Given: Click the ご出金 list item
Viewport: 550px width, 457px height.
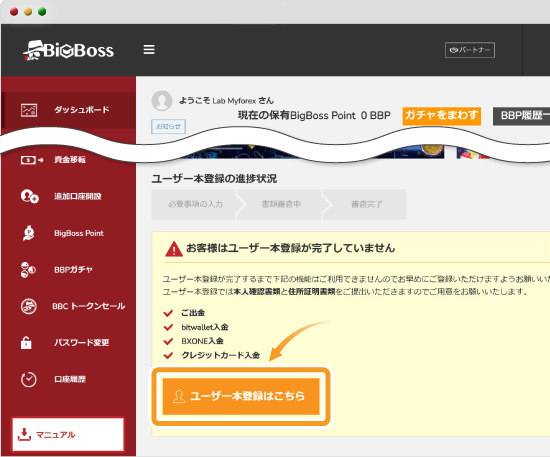Looking at the screenshot, I should pos(193,312).
